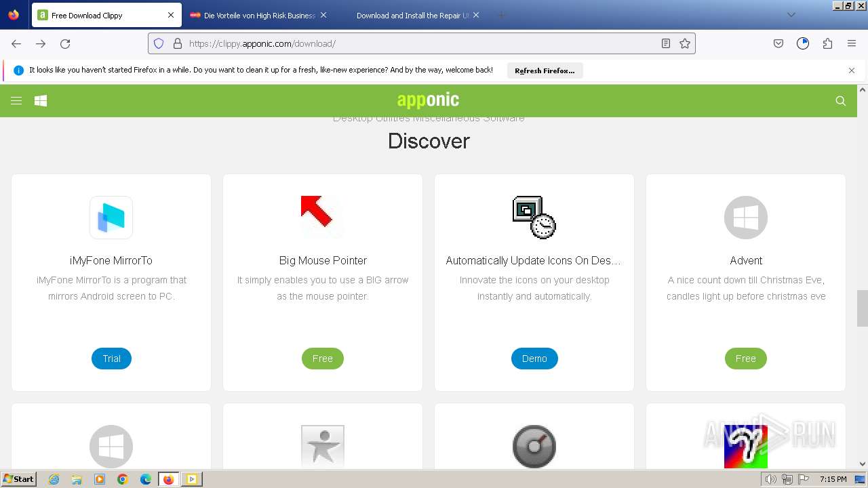Dismiss the Firefox refresh notification bar
This screenshot has width=868, height=488.
click(x=852, y=70)
